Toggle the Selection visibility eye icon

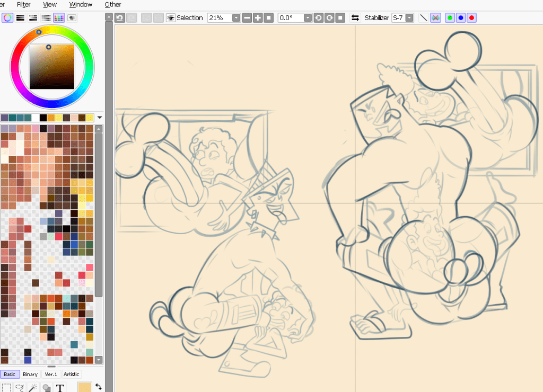[x=171, y=17]
